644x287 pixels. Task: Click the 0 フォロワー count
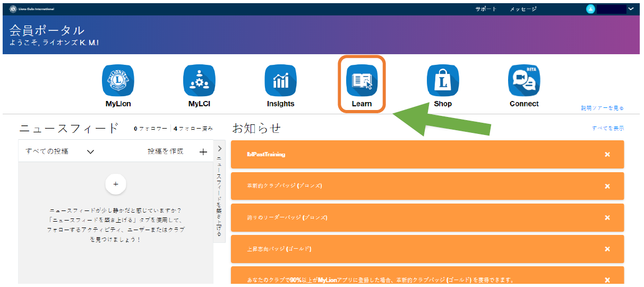tap(151, 129)
